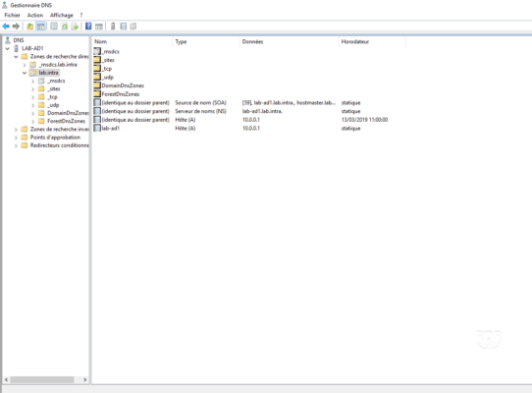Click the new server toolbar icon
Image resolution: width=532 pixels, height=393 pixels.
pyautogui.click(x=113, y=27)
